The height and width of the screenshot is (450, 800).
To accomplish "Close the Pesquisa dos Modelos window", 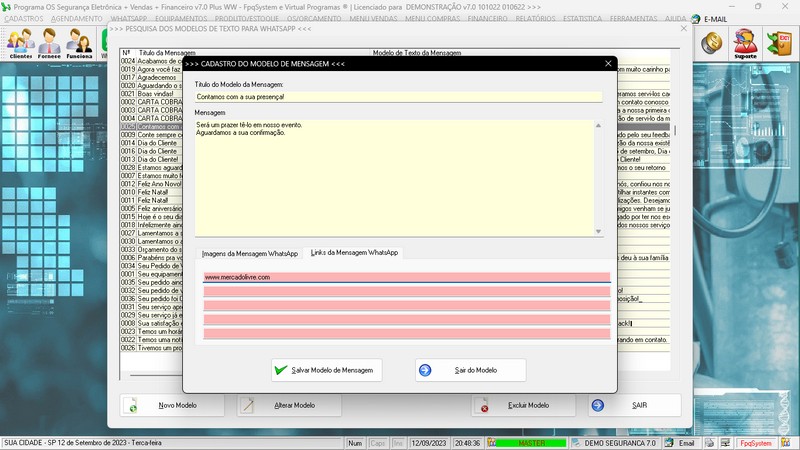I will pos(684,29).
